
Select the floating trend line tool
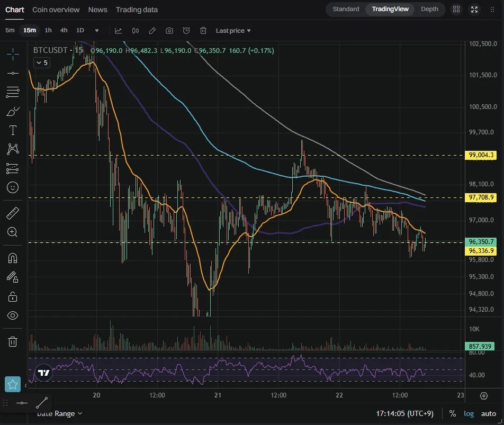pyautogui.click(x=42, y=403)
